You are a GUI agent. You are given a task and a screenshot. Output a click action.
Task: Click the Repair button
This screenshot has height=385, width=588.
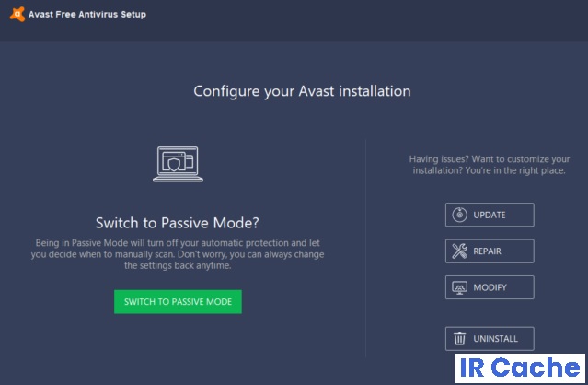pos(490,251)
